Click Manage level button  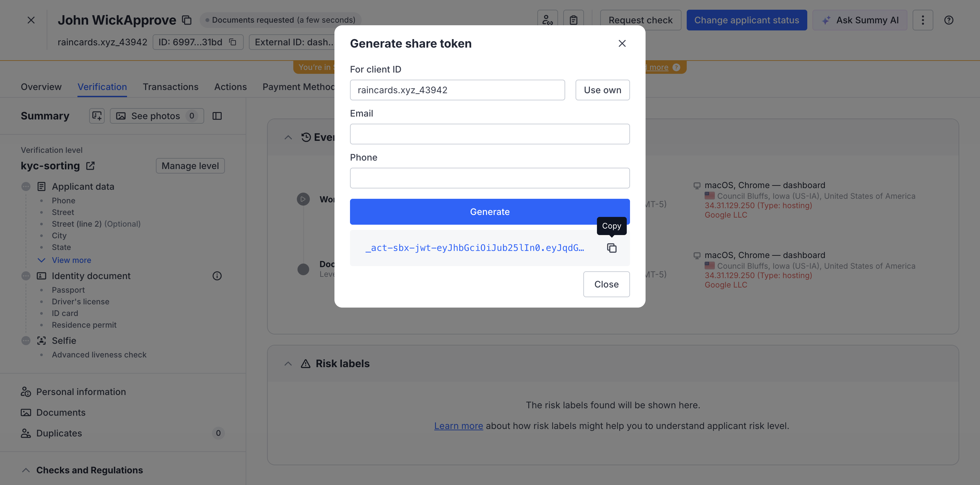pos(190,166)
